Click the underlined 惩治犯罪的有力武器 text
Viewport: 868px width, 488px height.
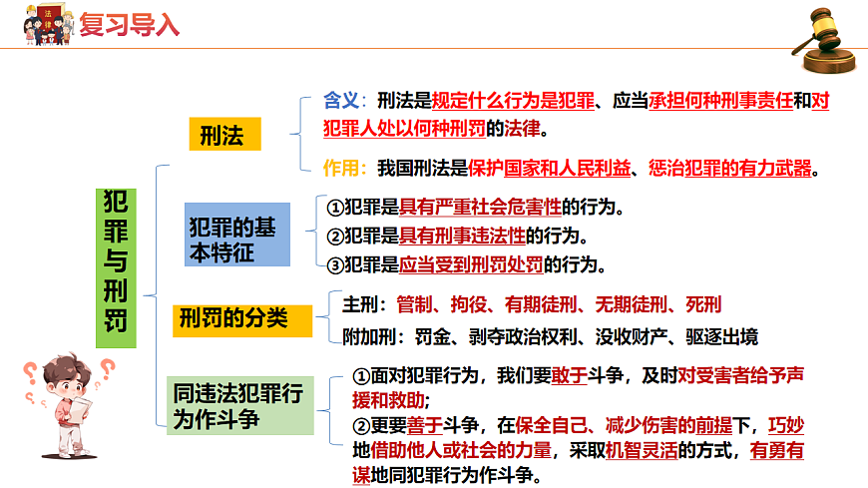(730, 168)
